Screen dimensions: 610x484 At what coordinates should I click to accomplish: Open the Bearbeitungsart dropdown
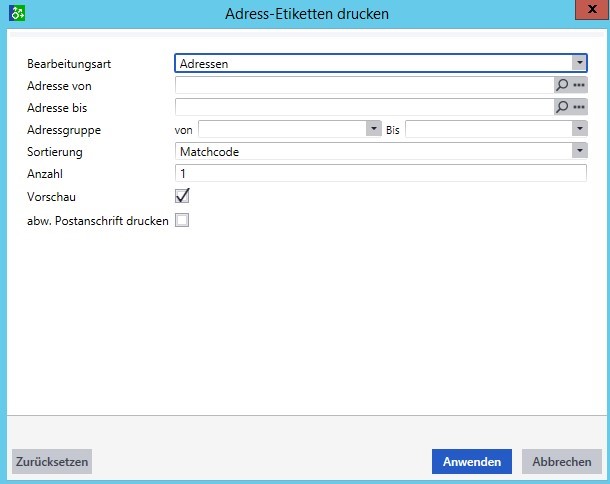pos(578,63)
